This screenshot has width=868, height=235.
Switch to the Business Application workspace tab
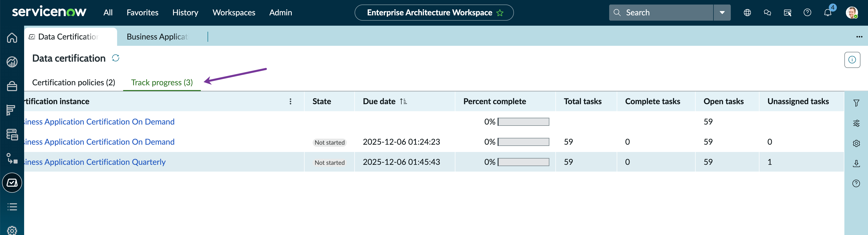click(x=158, y=37)
